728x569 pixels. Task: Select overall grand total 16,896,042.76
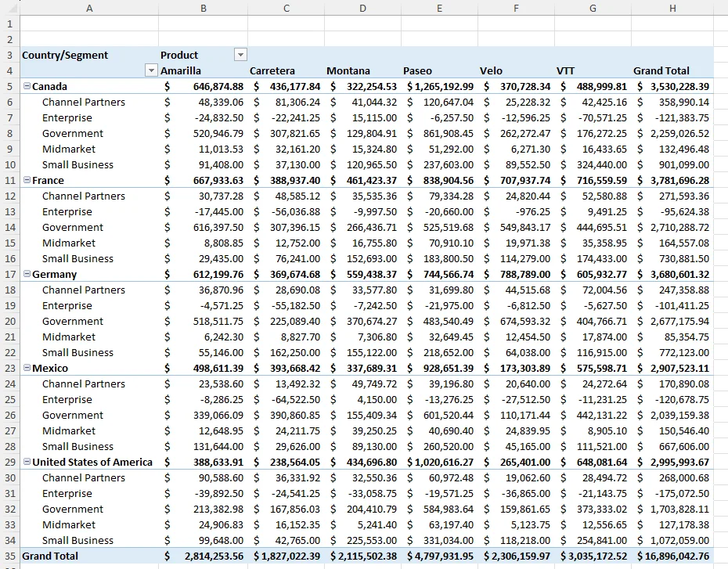tap(672, 556)
